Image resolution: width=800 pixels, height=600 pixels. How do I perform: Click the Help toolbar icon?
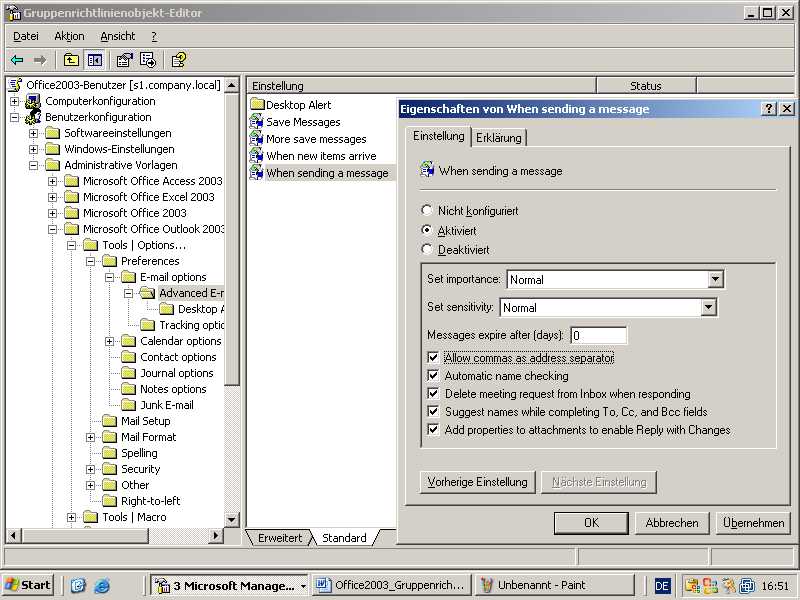pos(179,60)
